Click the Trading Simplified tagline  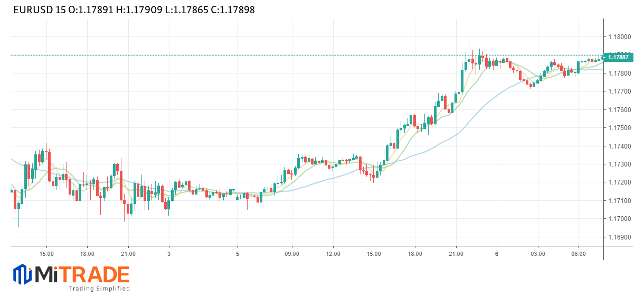[99, 289]
